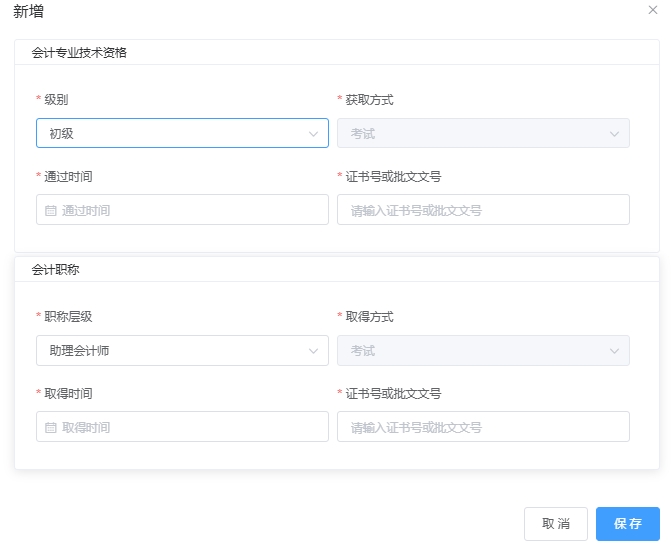Click the chevron arrow of 取得方式 selector
Image resolution: width=671 pixels, height=546 pixels.
tap(614, 351)
